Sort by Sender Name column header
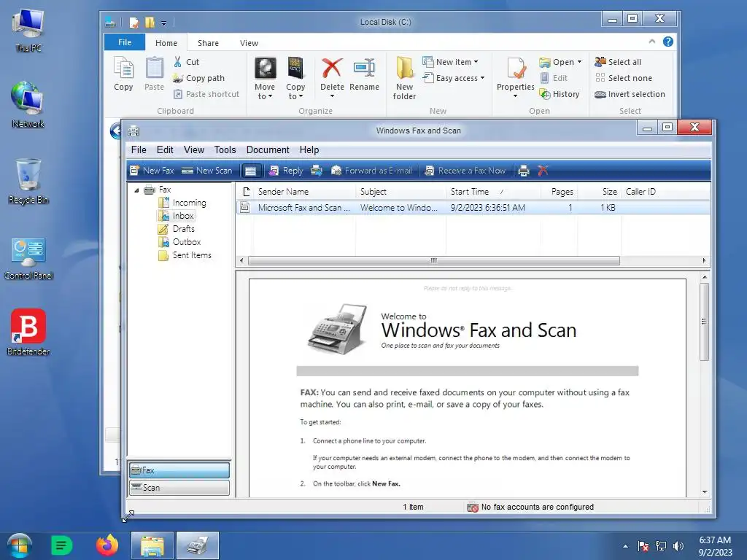This screenshot has width=747, height=560. [305, 192]
